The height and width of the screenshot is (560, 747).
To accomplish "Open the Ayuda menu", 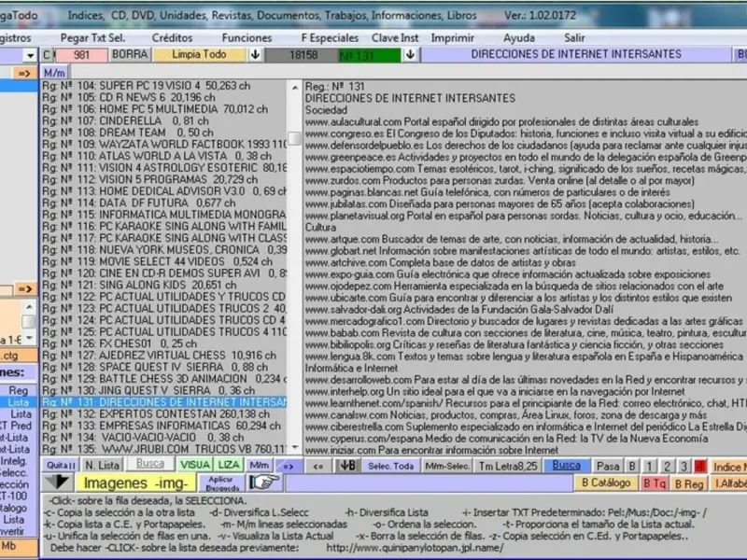I will pos(519,37).
